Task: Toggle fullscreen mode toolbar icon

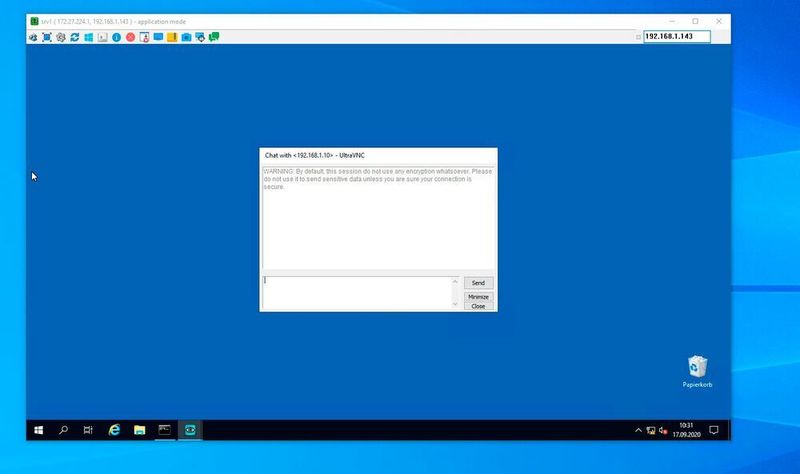Action: (x=47, y=37)
